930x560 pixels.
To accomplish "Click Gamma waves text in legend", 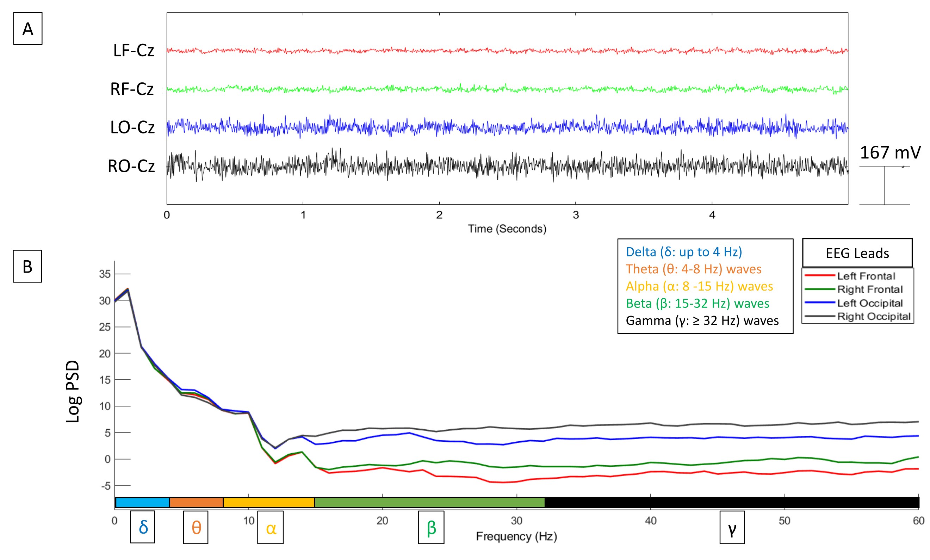I will click(702, 321).
